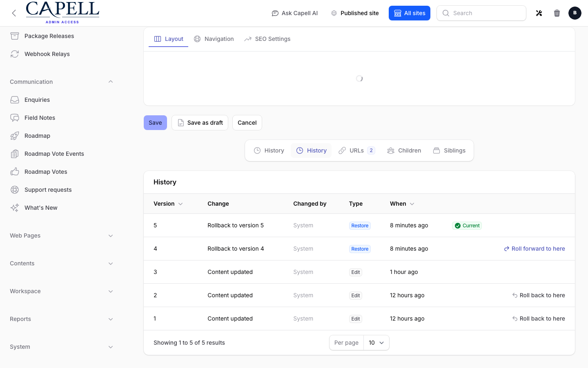Select the highlighted blue History tab
The height and width of the screenshot is (368, 588).
click(311, 150)
